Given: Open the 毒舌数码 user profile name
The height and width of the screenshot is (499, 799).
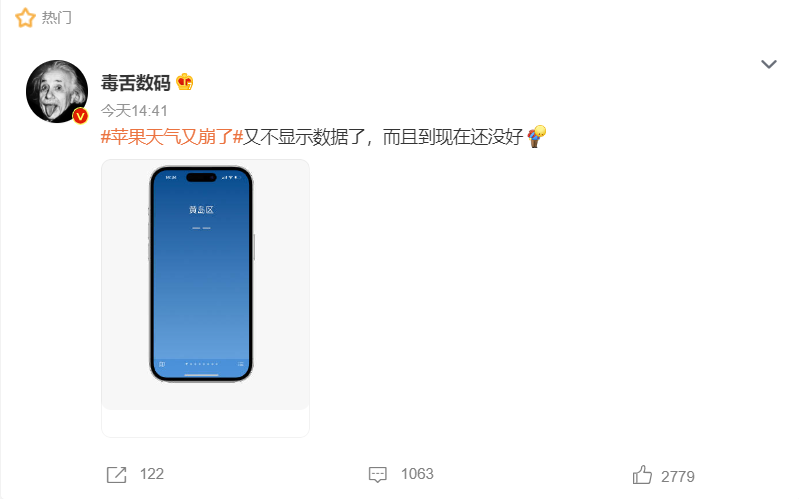Looking at the screenshot, I should coord(136,83).
